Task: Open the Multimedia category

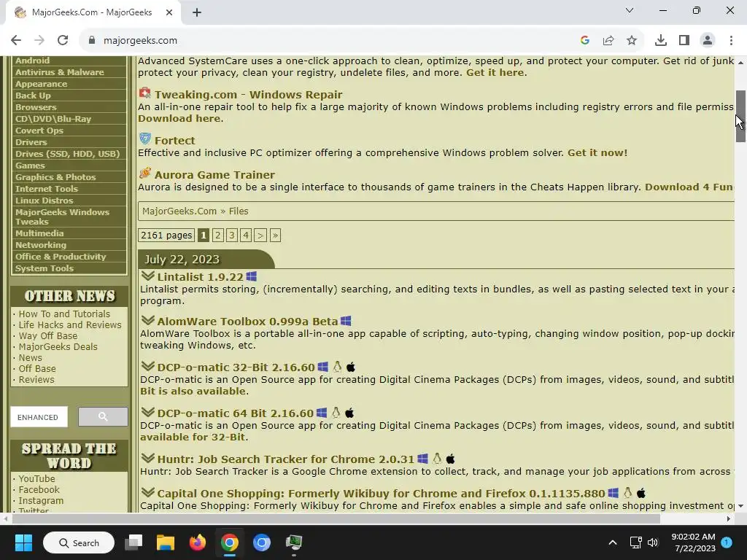Action: [x=39, y=233]
